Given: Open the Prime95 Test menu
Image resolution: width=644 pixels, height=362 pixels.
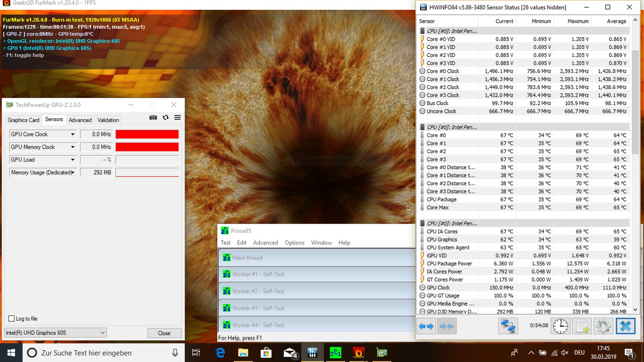Looking at the screenshot, I should (225, 243).
